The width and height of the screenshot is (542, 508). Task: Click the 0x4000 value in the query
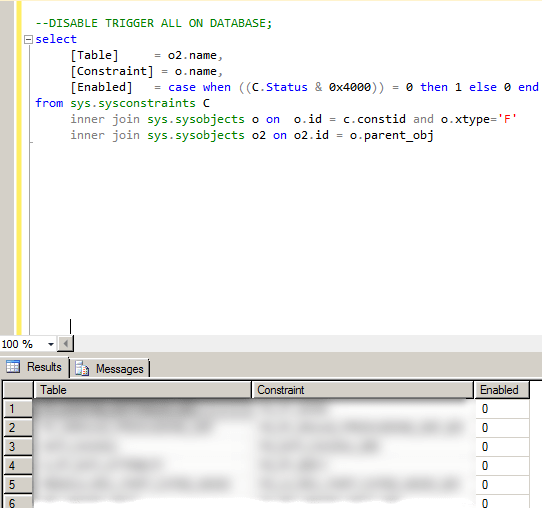350,87
